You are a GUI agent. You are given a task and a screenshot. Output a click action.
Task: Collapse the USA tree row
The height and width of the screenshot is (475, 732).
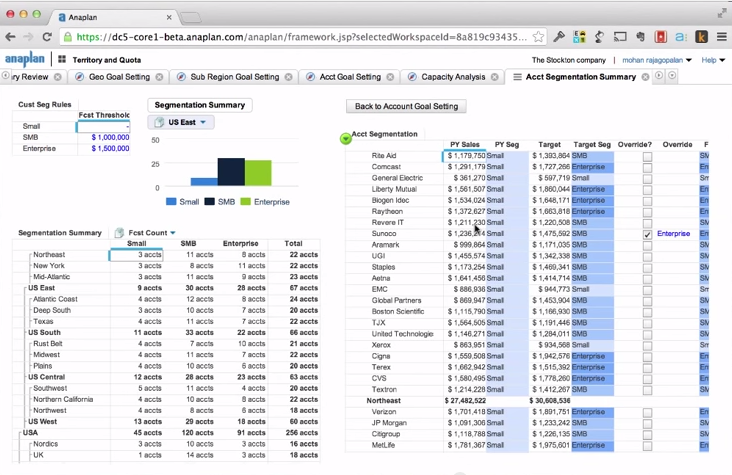20,433
